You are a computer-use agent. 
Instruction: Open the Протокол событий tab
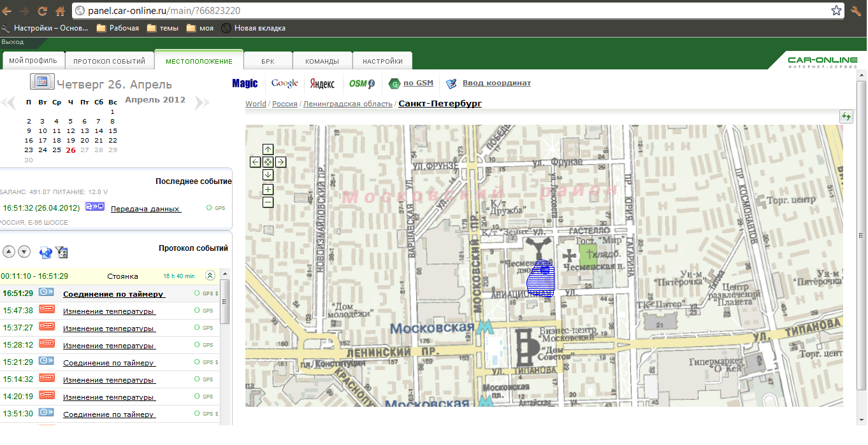[x=109, y=61]
